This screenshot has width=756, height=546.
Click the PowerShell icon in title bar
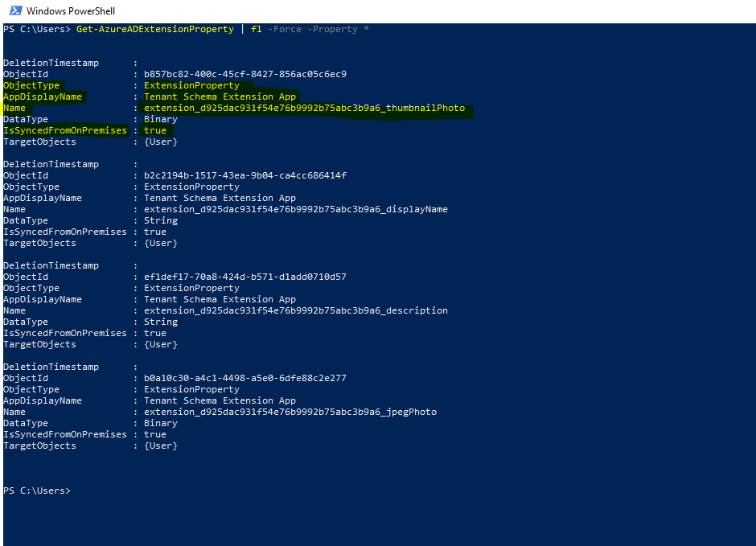point(15,10)
